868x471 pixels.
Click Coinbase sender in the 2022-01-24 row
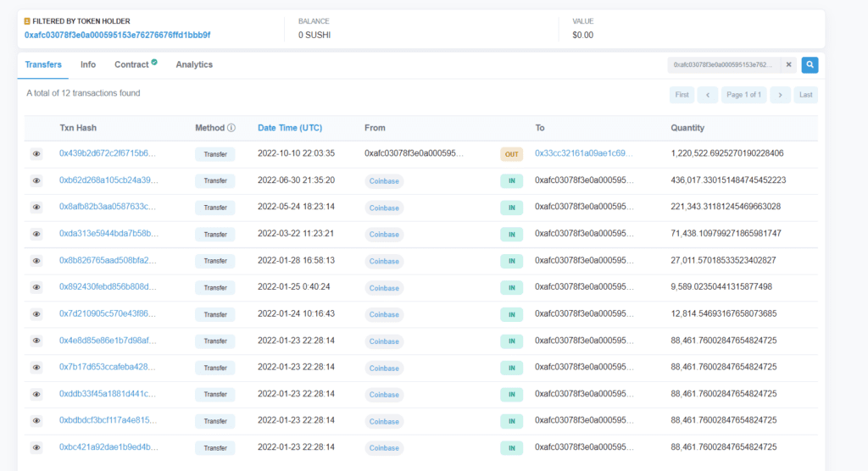[384, 314]
